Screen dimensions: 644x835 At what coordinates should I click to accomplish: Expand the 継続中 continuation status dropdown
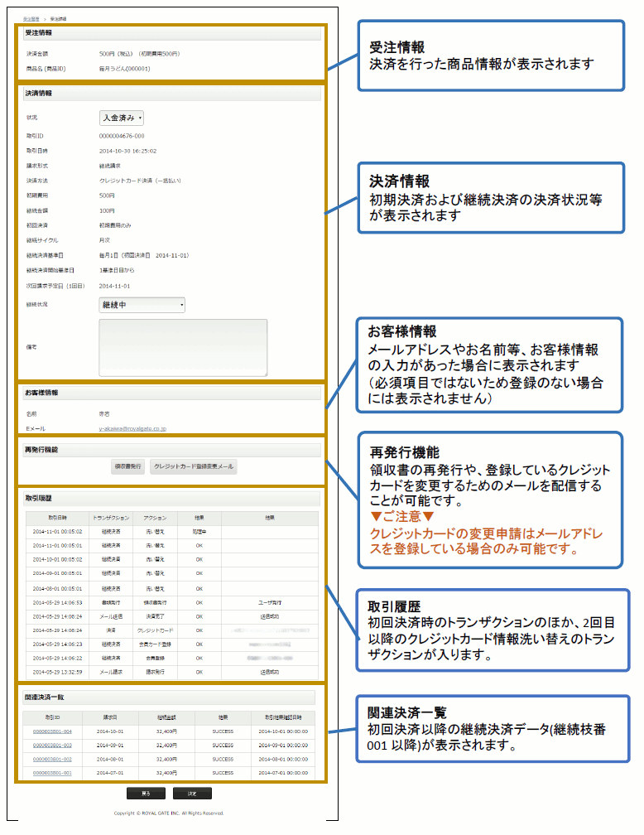pos(142,305)
